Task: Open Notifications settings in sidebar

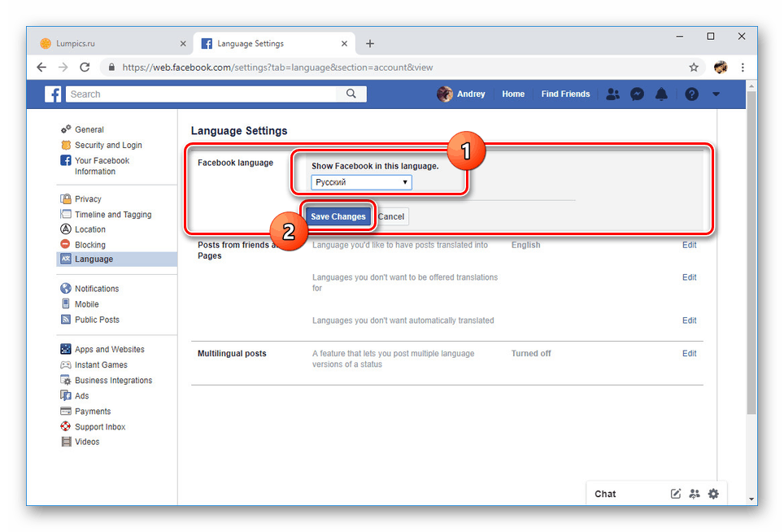Action: (x=97, y=289)
